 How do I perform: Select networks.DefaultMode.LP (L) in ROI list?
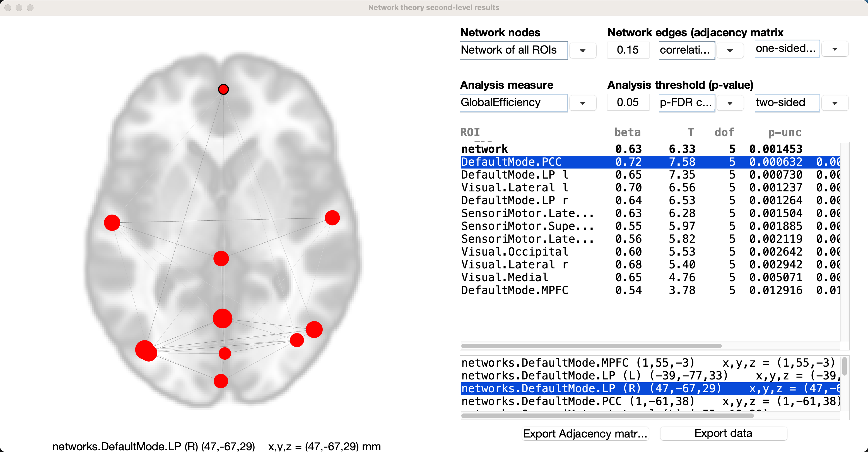[x=650, y=376]
